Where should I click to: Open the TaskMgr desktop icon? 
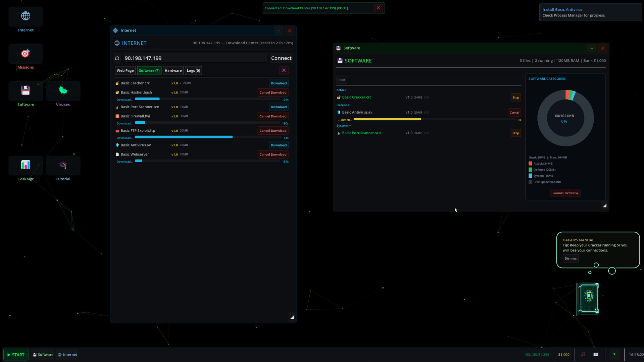[26, 166]
